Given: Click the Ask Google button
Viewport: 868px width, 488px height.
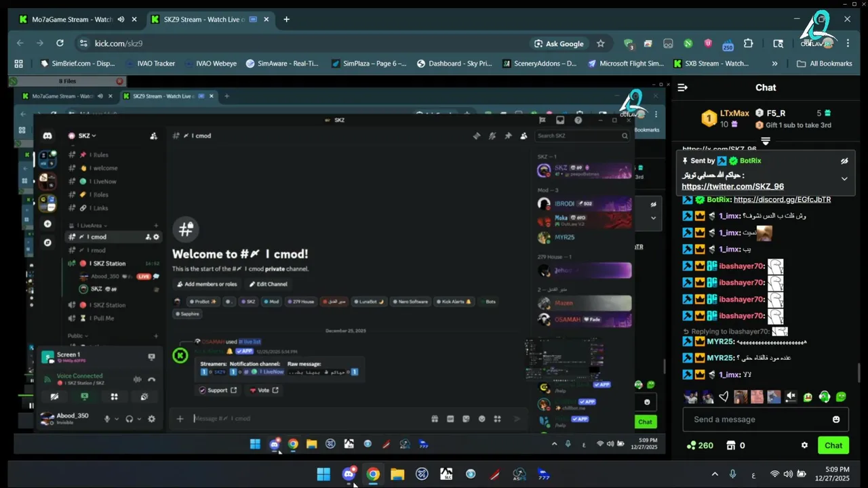Looking at the screenshot, I should 559,43.
